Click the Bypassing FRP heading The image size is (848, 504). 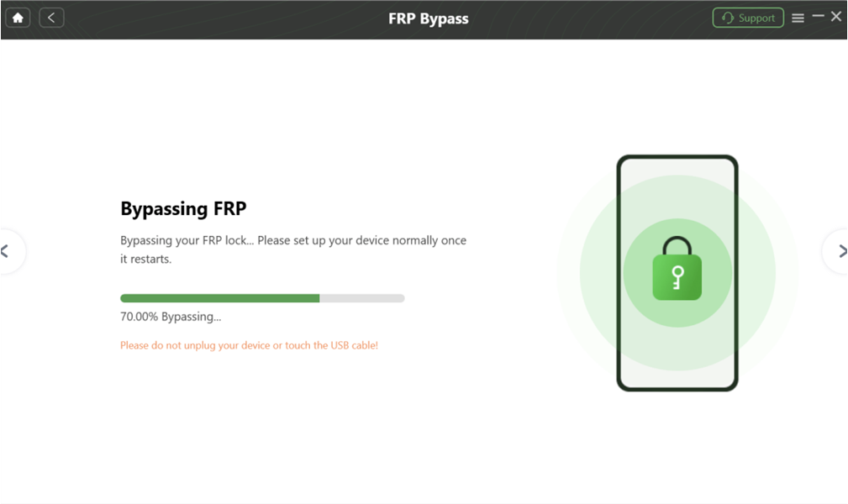pyautogui.click(x=182, y=208)
